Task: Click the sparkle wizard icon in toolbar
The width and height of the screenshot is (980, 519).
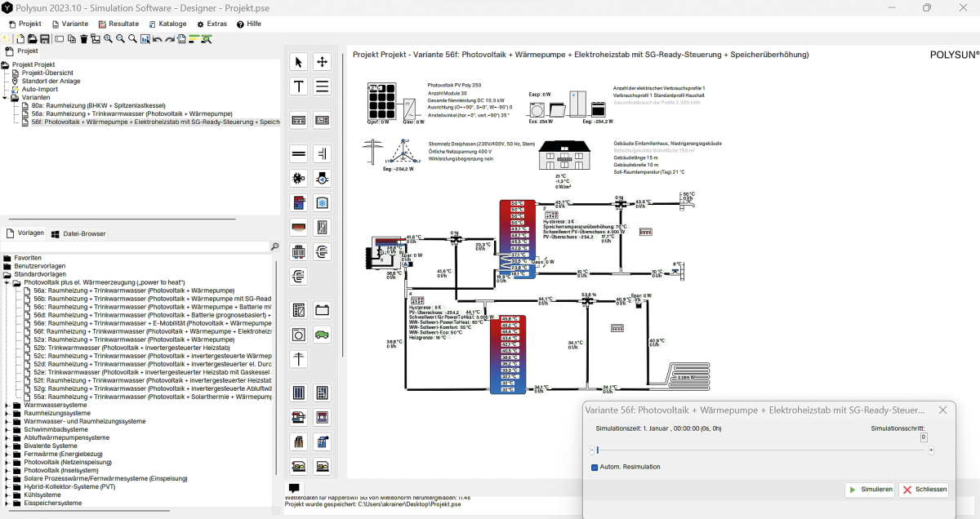Action: [6, 39]
